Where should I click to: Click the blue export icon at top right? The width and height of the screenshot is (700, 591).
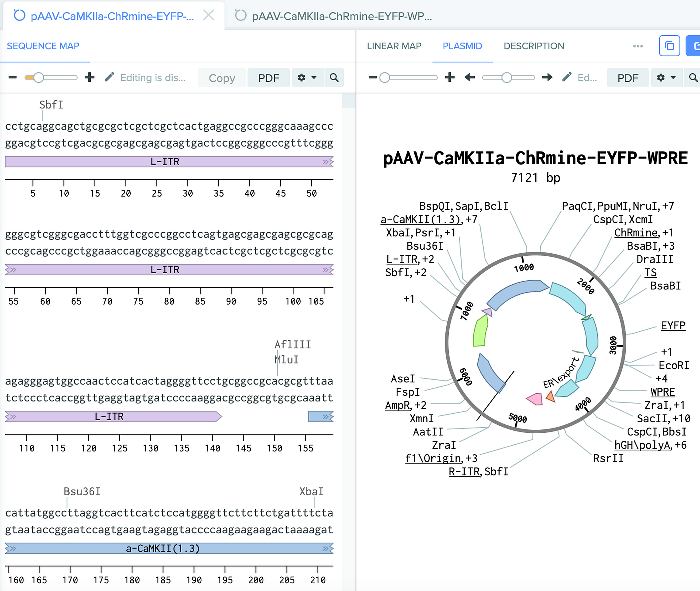click(695, 46)
